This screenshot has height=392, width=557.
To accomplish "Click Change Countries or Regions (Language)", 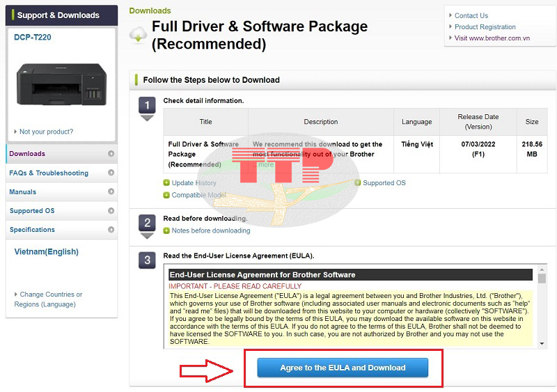I will pyautogui.click(x=48, y=299).
